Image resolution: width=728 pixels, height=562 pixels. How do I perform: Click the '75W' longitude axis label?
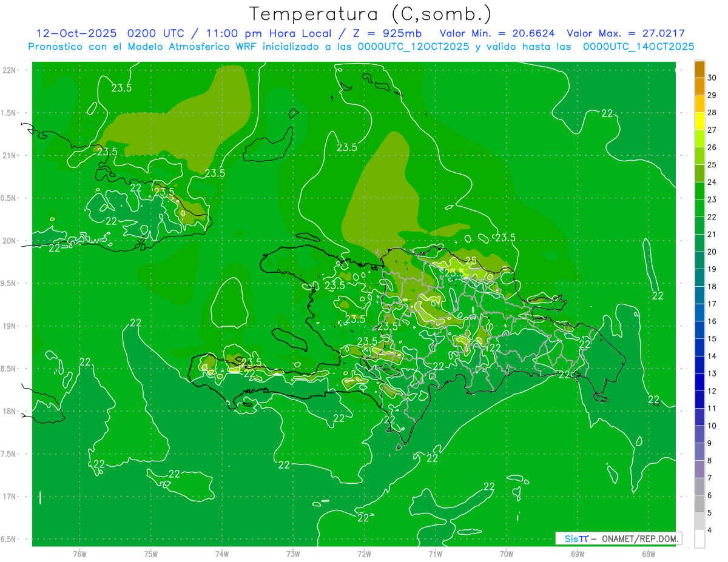(x=151, y=554)
